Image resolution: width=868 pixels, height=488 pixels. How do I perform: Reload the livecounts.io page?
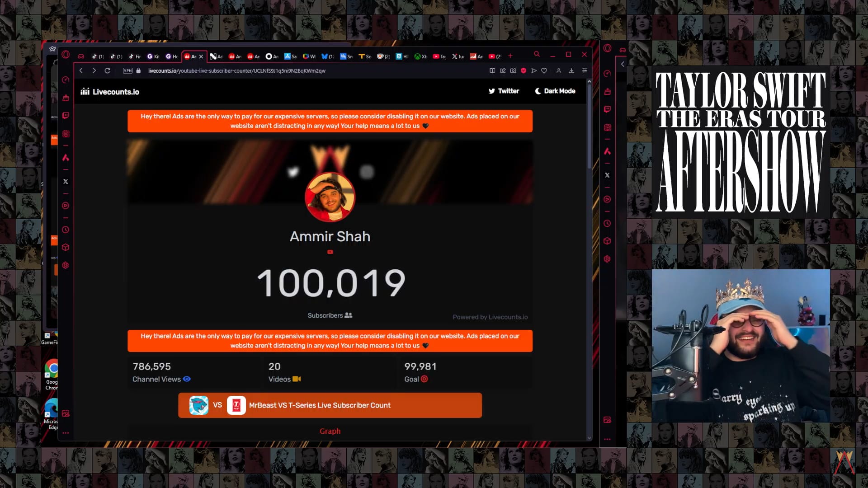click(108, 70)
